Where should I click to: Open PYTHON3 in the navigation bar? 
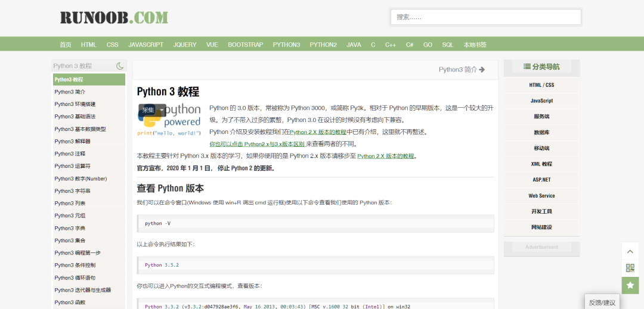286,45
